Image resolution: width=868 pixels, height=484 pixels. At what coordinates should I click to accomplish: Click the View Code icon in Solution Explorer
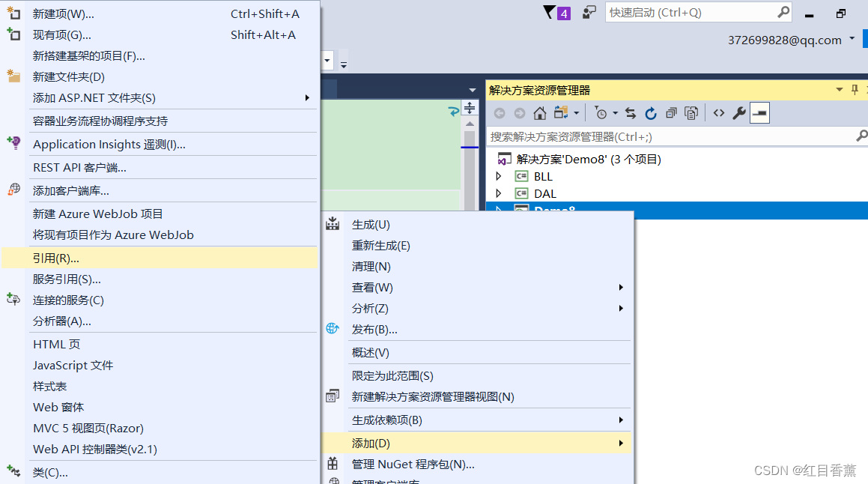click(x=719, y=112)
